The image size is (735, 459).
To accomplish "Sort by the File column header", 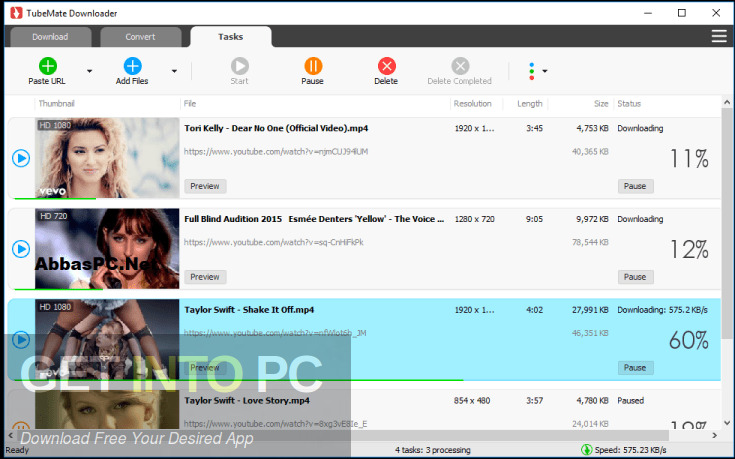I will coord(190,104).
